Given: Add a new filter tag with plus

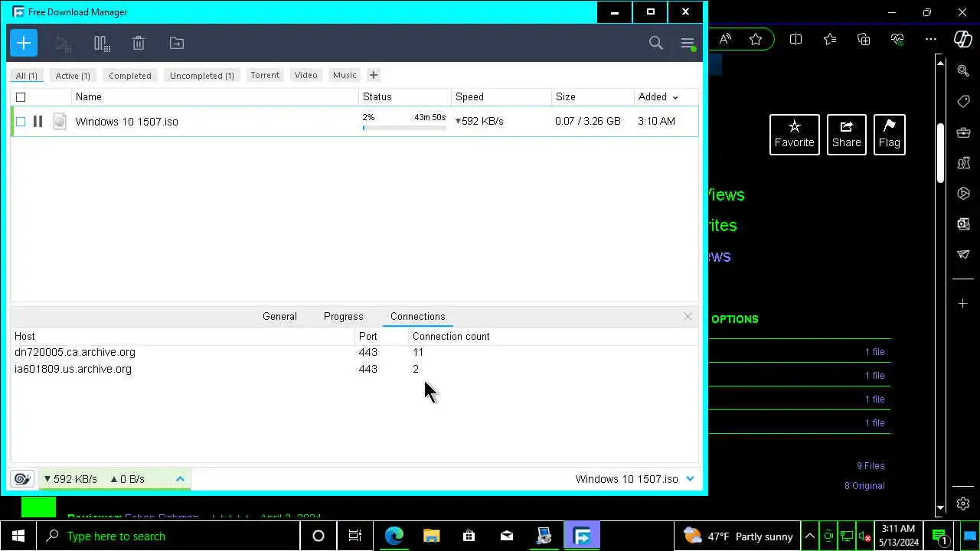Looking at the screenshot, I should 374,75.
